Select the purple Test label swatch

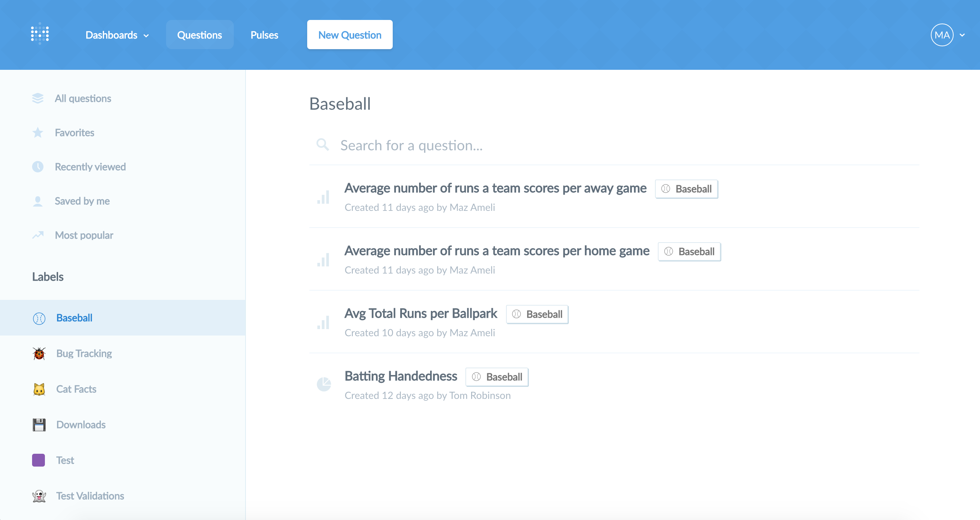tap(38, 460)
